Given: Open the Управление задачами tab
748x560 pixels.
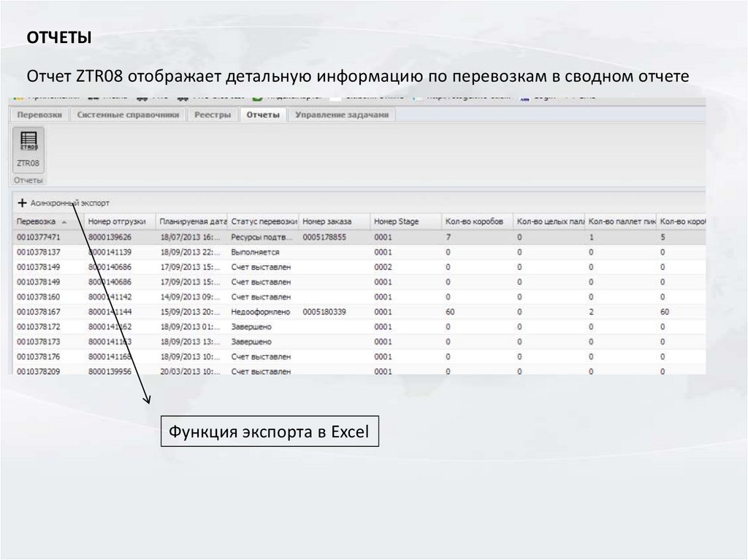Looking at the screenshot, I should click(342, 115).
